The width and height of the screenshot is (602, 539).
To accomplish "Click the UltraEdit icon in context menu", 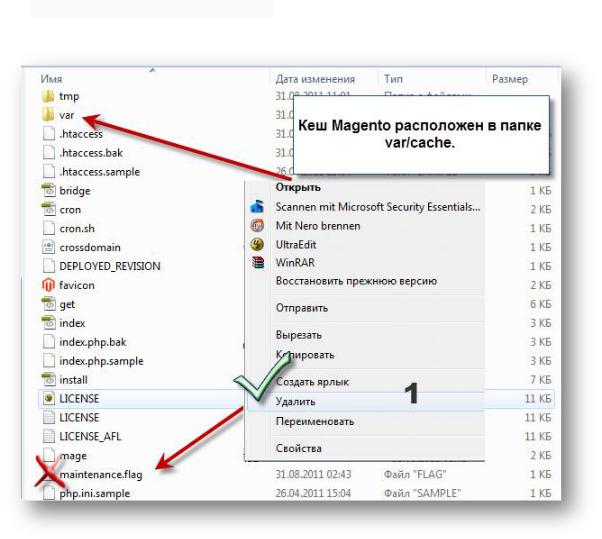I will 257,244.
